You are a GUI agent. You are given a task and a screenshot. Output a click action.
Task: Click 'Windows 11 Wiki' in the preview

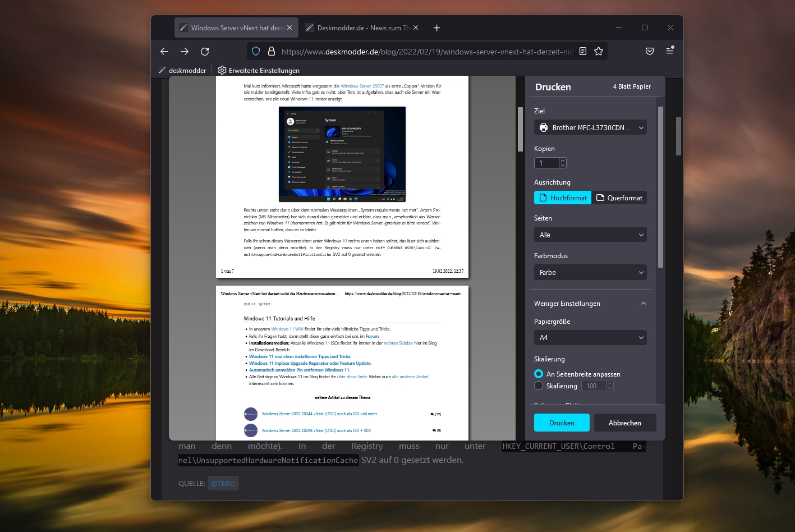coord(287,329)
